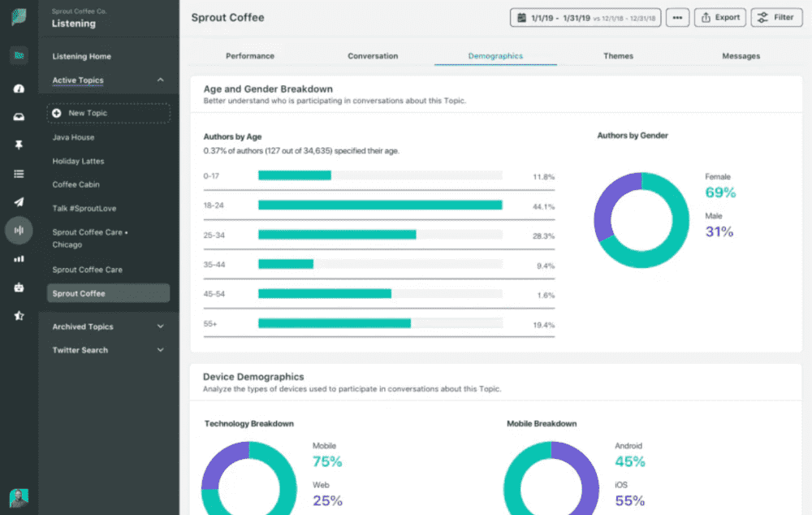Click the calendar icon in date range
812x515 pixels.
(x=521, y=18)
